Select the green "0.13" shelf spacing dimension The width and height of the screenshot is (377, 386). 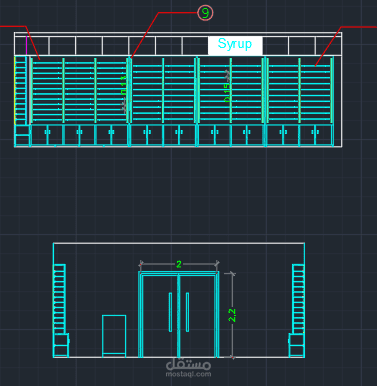click(x=123, y=86)
